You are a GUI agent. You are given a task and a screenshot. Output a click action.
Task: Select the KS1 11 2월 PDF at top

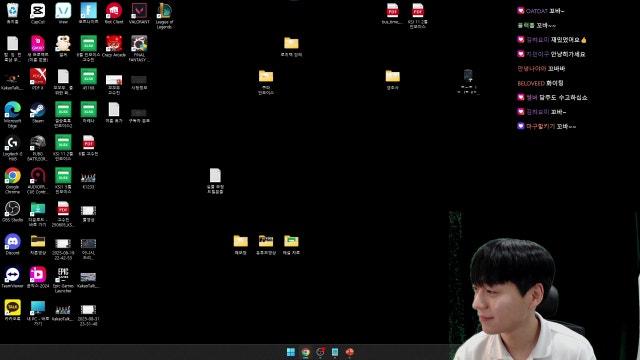(x=418, y=16)
